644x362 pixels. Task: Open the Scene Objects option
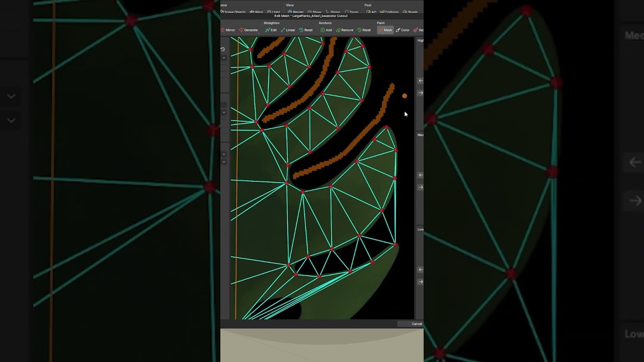click(x=233, y=12)
